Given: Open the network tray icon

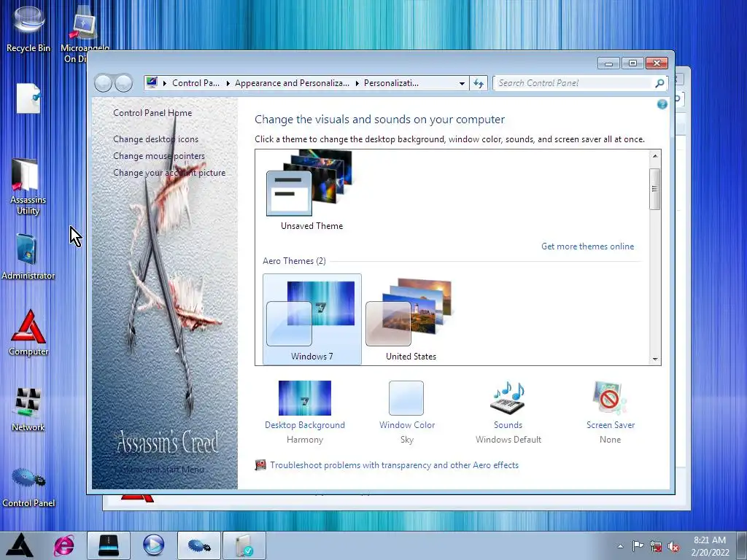Looking at the screenshot, I should [x=656, y=546].
